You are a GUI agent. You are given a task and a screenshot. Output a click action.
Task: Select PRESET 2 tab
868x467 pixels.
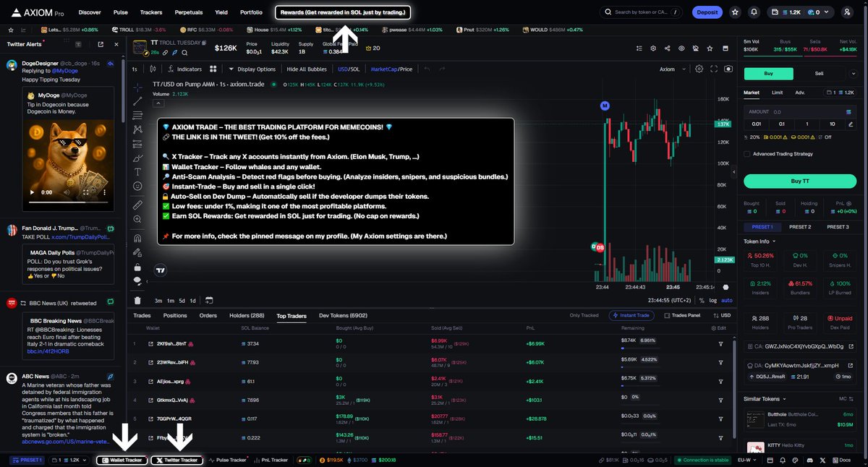(799, 227)
